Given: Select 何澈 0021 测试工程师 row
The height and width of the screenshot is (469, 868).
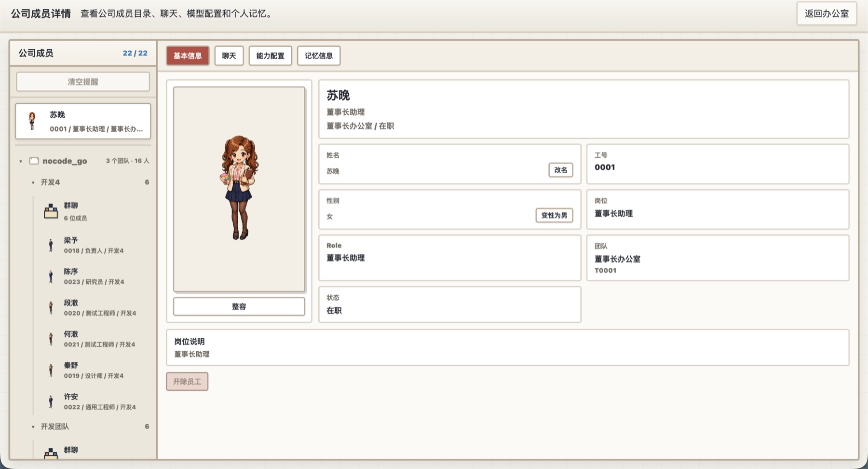Looking at the screenshot, I should (95, 339).
